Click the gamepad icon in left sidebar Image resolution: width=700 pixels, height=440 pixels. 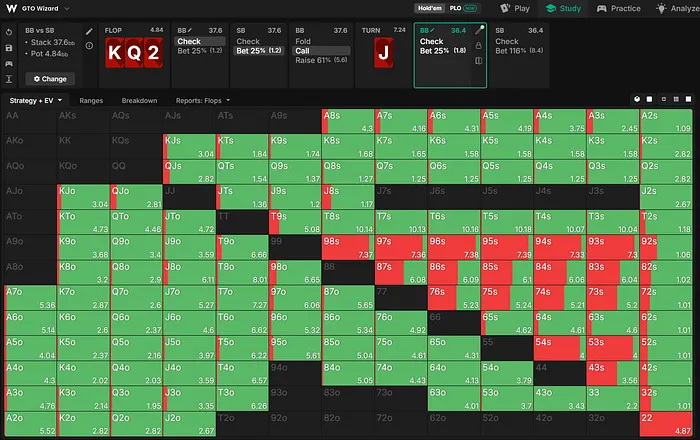[x=9, y=63]
